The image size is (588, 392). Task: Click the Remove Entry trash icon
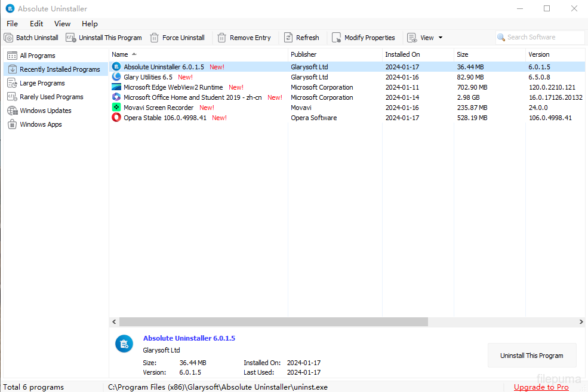point(221,38)
